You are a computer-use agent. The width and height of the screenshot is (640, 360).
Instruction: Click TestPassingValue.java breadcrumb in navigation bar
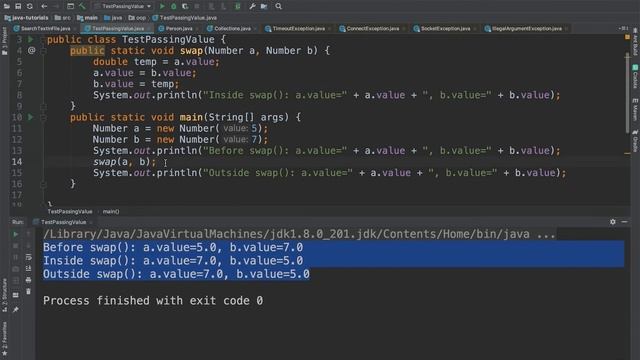[184, 18]
